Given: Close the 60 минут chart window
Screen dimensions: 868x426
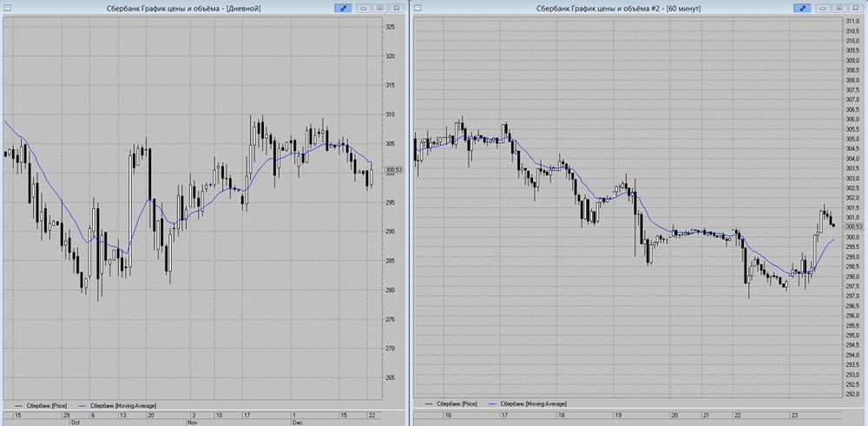Looking at the screenshot, I should tap(855, 9).
